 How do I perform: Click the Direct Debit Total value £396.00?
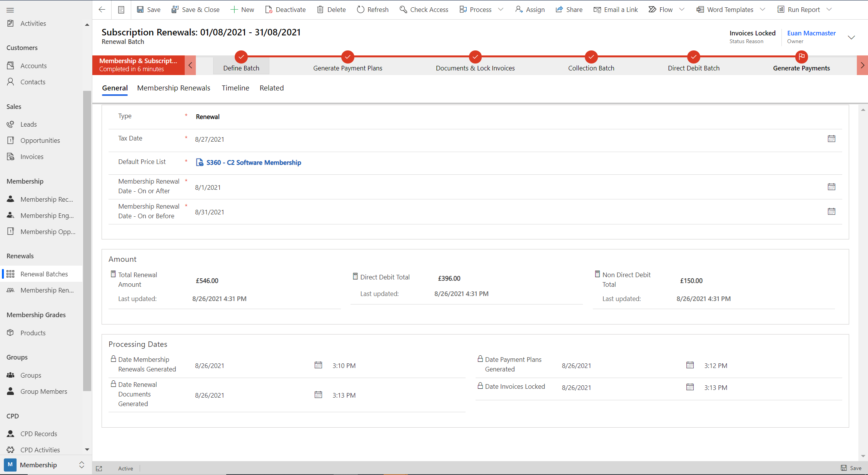(x=449, y=278)
